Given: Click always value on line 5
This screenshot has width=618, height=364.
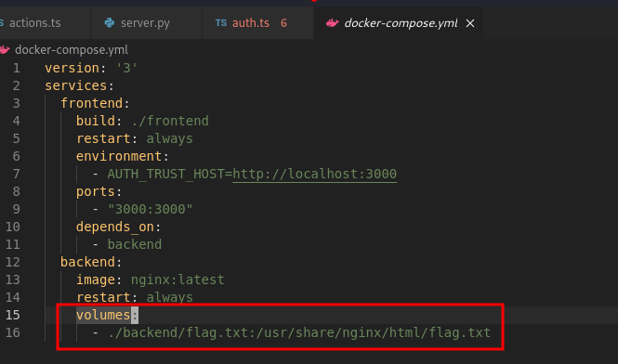Looking at the screenshot, I should pyautogui.click(x=169, y=138).
